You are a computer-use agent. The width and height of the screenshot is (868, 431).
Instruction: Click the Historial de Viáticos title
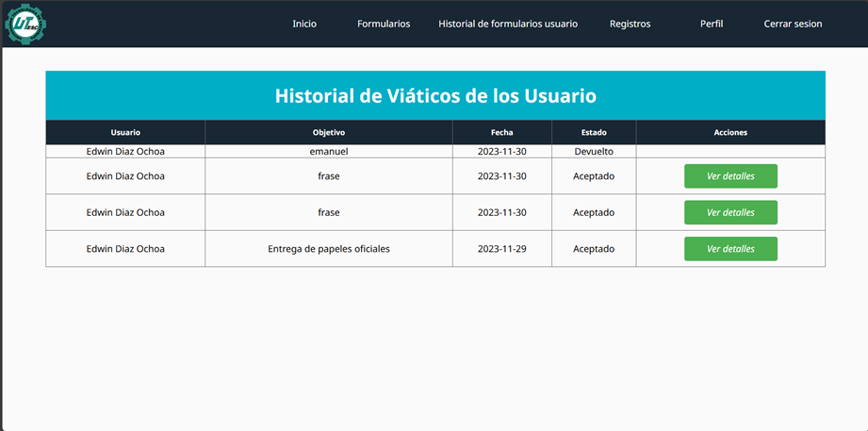click(x=435, y=96)
